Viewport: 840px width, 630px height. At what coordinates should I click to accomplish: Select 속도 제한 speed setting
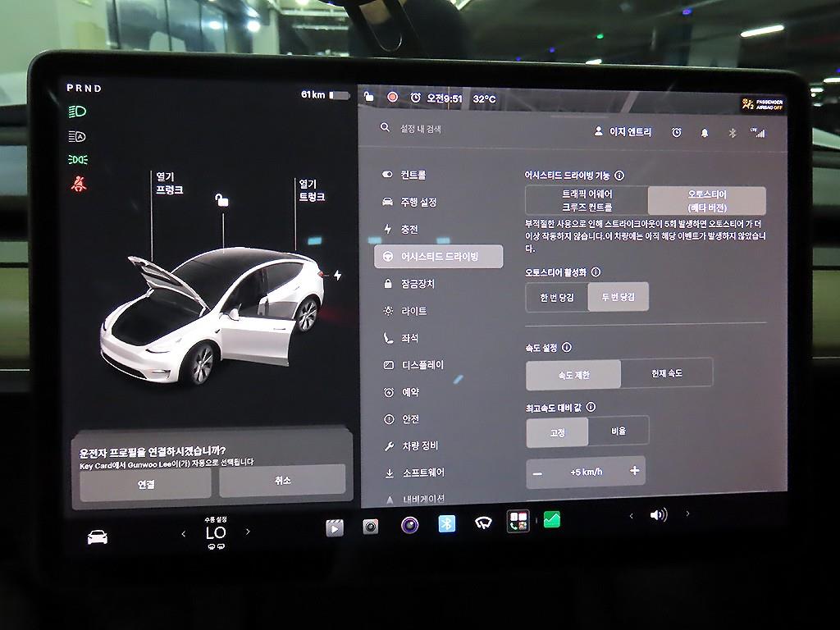(573, 374)
